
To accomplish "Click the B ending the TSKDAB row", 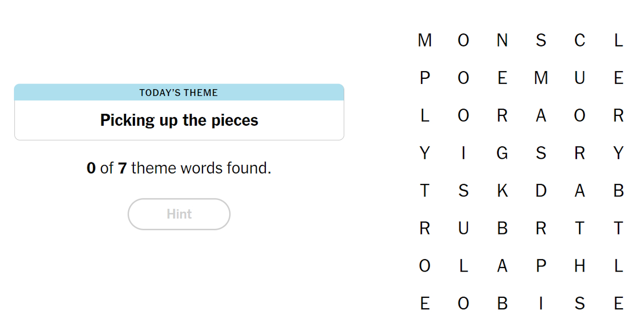I will point(618,191).
